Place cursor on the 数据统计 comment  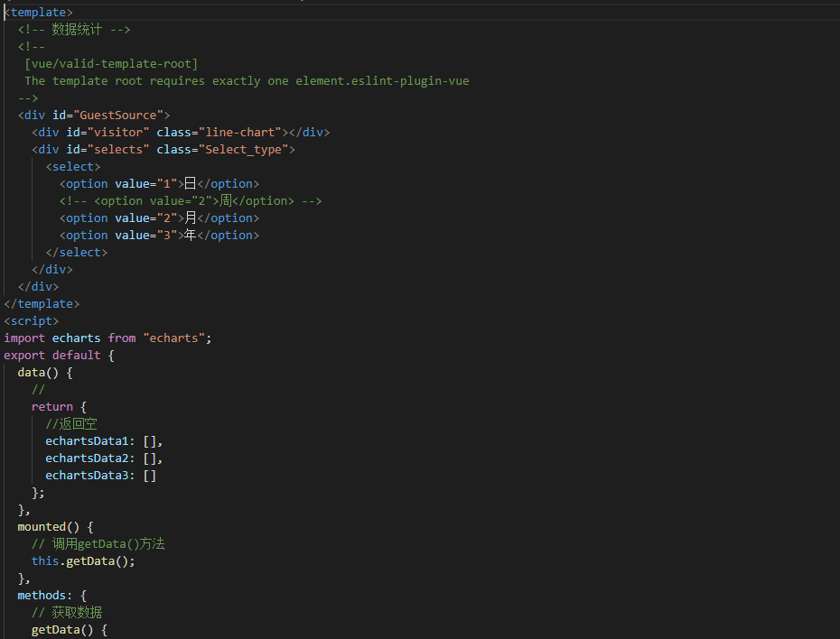(77, 29)
